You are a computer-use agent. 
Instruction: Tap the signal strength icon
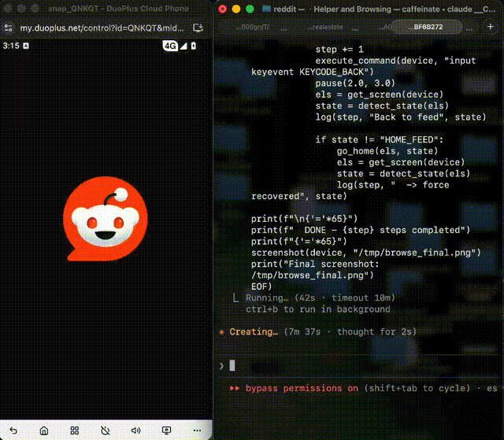point(183,46)
